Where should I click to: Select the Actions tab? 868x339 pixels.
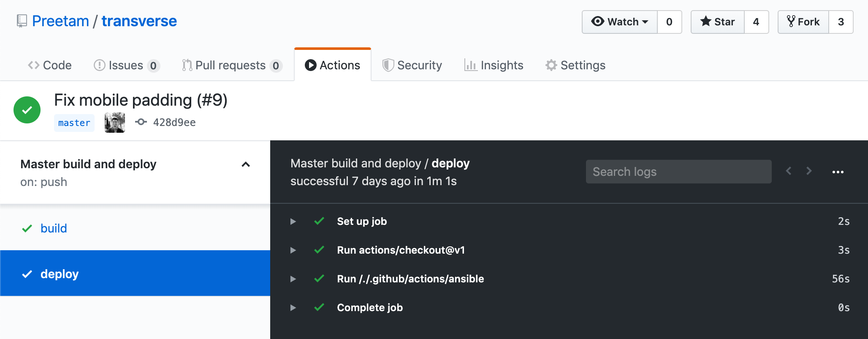[x=333, y=65]
